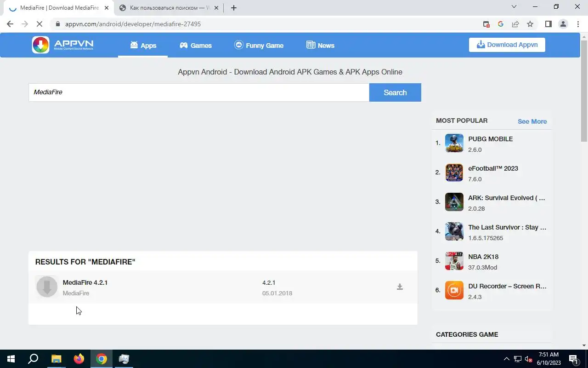Click the blue Search button
This screenshot has height=368, width=588.
click(395, 92)
